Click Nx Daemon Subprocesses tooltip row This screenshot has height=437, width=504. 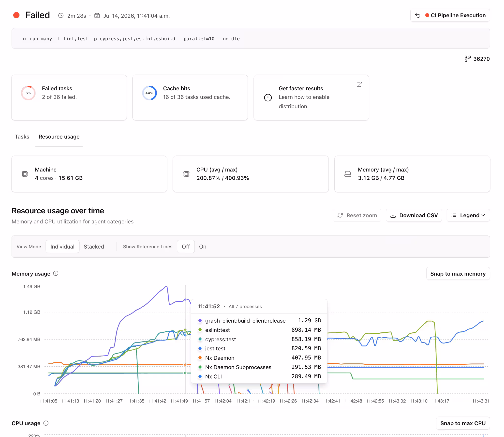[259, 367]
